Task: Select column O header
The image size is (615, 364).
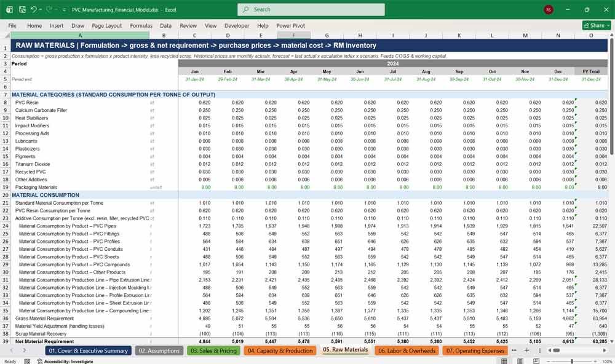Action: (x=591, y=35)
